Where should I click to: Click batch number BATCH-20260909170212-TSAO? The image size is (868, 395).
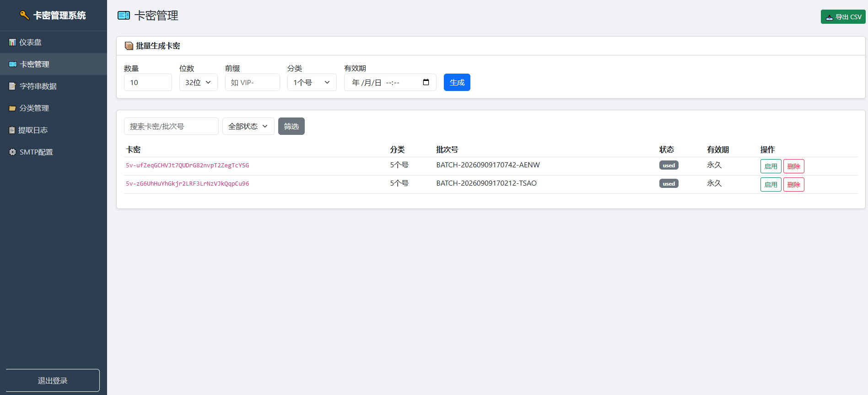point(486,183)
